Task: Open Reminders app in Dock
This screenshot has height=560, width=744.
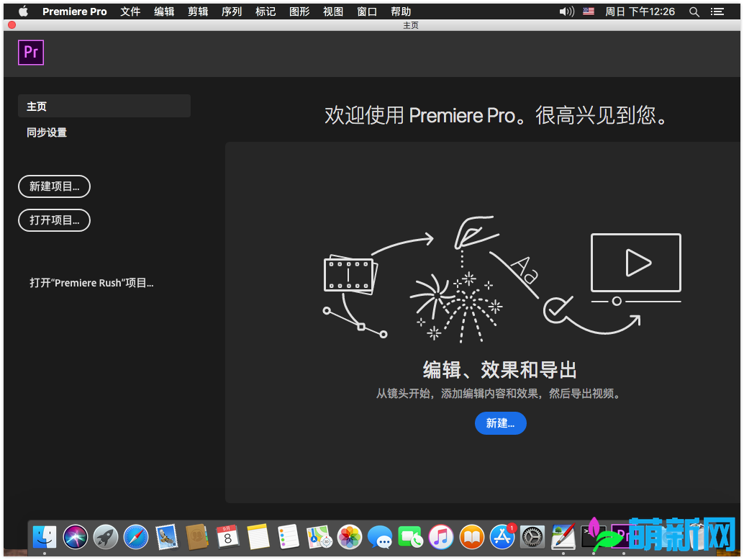Action: click(289, 537)
